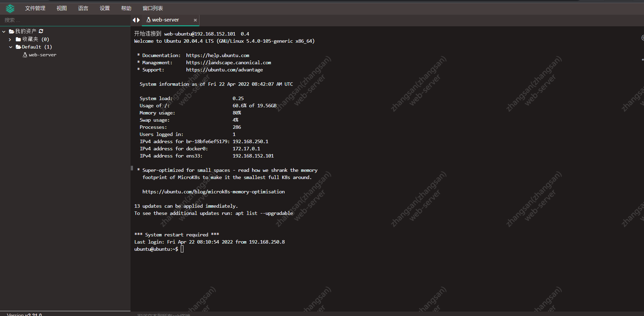644x316 pixels.
Task: Open the 设置 menu
Action: click(105, 8)
